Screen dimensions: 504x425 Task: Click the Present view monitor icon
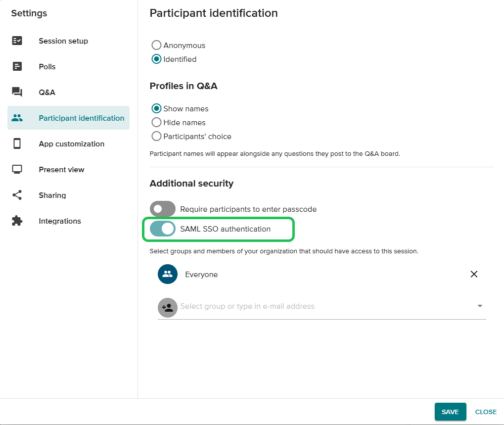tap(17, 170)
